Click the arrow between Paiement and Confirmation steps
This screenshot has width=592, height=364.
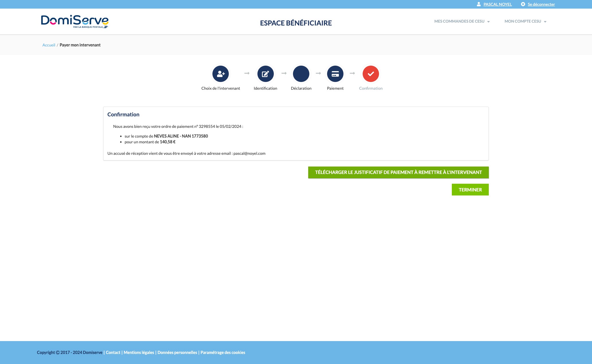[x=353, y=74]
